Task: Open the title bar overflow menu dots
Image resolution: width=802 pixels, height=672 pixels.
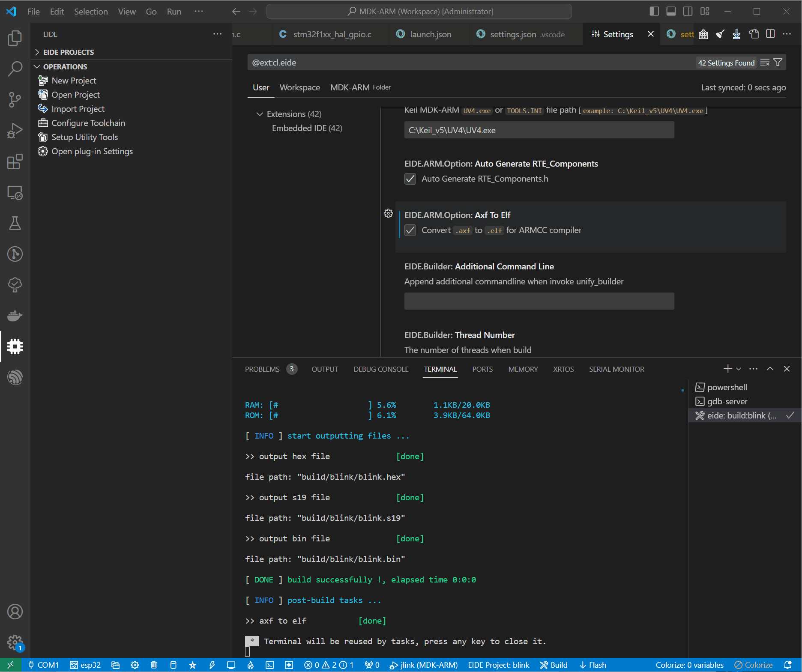Action: coord(199,12)
